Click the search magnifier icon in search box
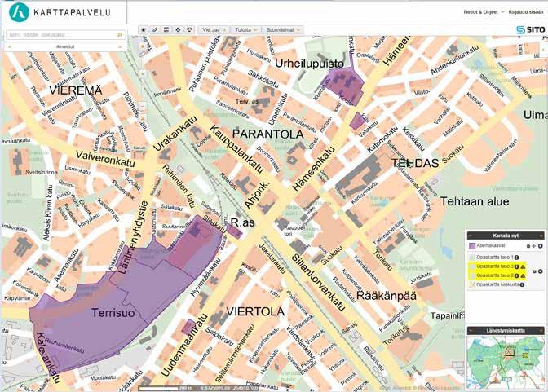Screen dimensions: 548x392 120,35
